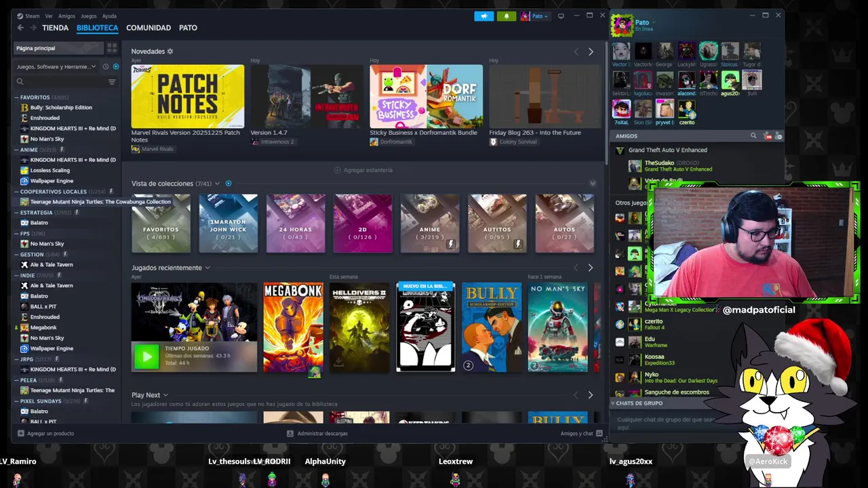
Task: Collapse the CHATS DE GRUPO section
Action: (613, 403)
